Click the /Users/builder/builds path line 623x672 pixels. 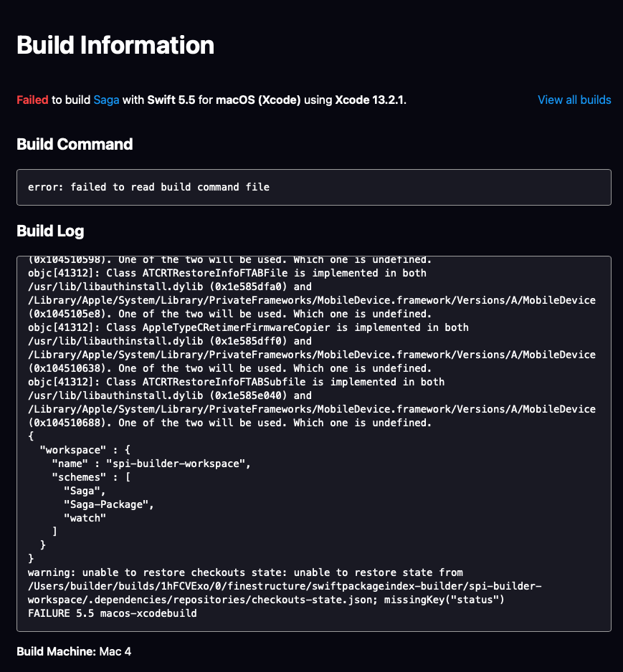pos(285,586)
